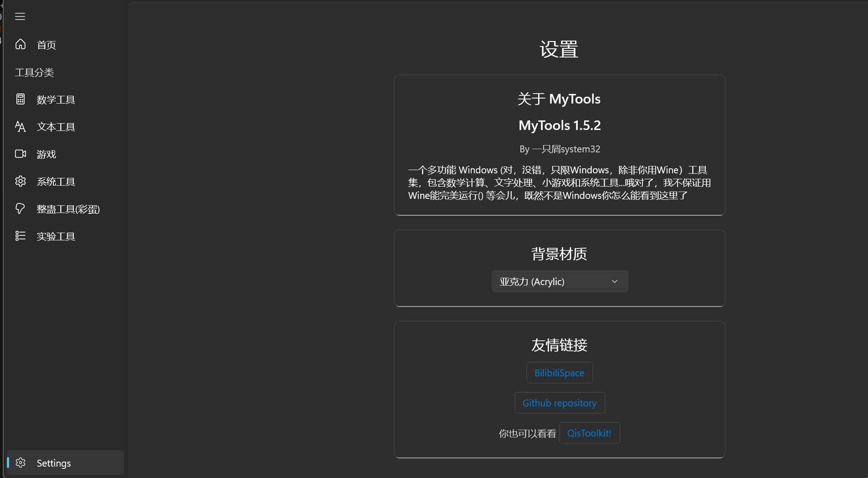Click the camera icon beside 游戏

[x=21, y=154]
